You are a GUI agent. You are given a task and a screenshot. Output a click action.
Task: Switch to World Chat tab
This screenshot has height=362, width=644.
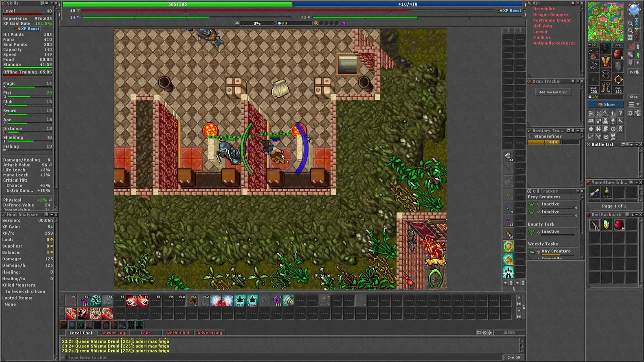[x=178, y=333]
